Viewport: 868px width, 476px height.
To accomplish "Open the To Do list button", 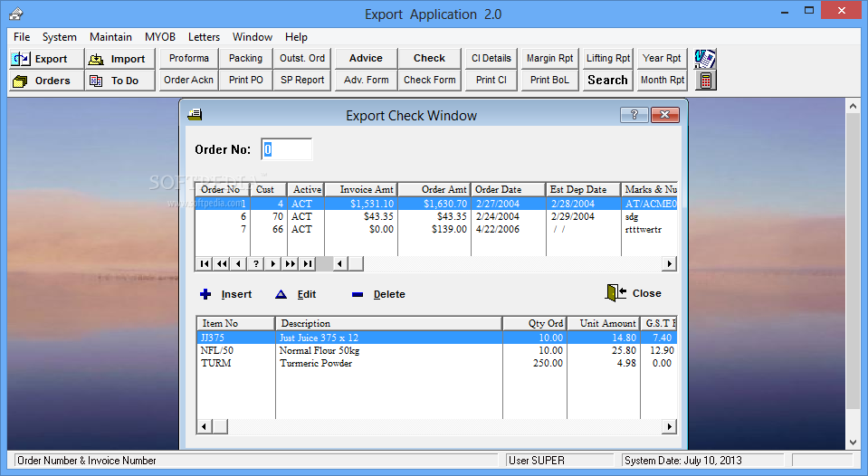I will point(120,81).
